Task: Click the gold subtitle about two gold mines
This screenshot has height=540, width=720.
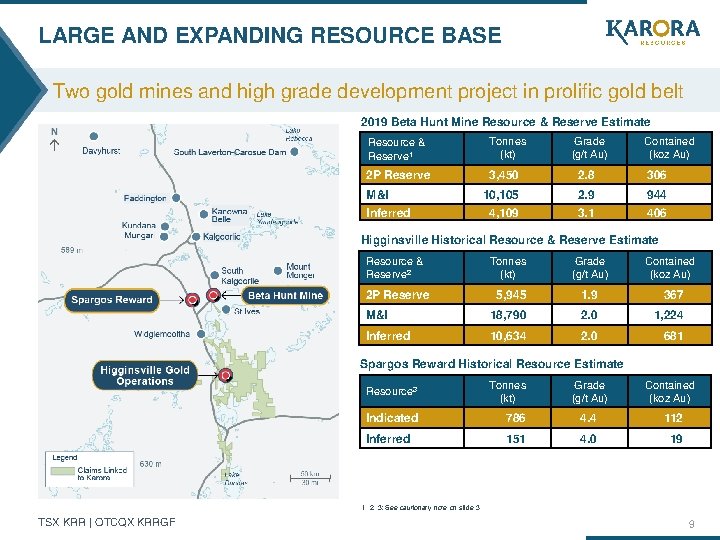Action: 368,91
